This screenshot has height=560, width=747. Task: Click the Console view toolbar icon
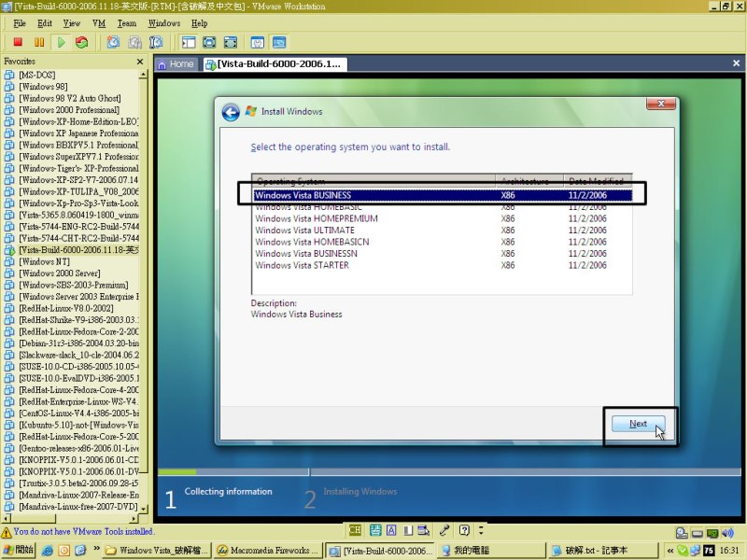[279, 42]
